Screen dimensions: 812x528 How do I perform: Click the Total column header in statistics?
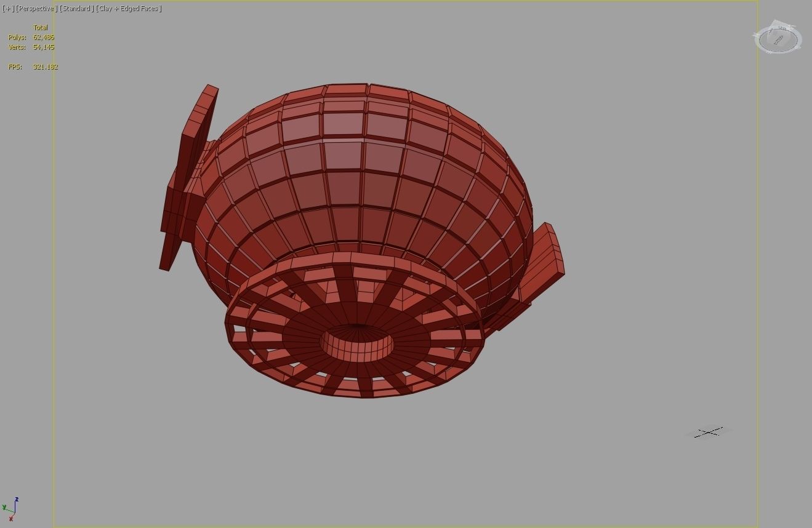pos(40,27)
